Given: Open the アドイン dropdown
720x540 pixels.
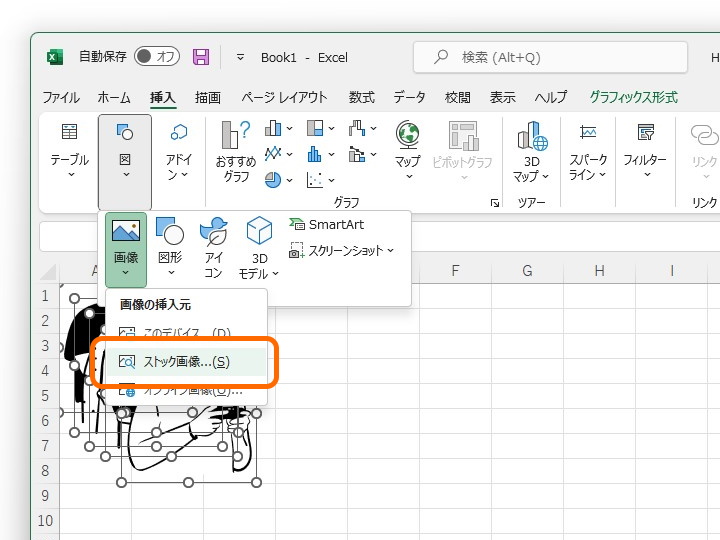Looking at the screenshot, I should coord(179,152).
